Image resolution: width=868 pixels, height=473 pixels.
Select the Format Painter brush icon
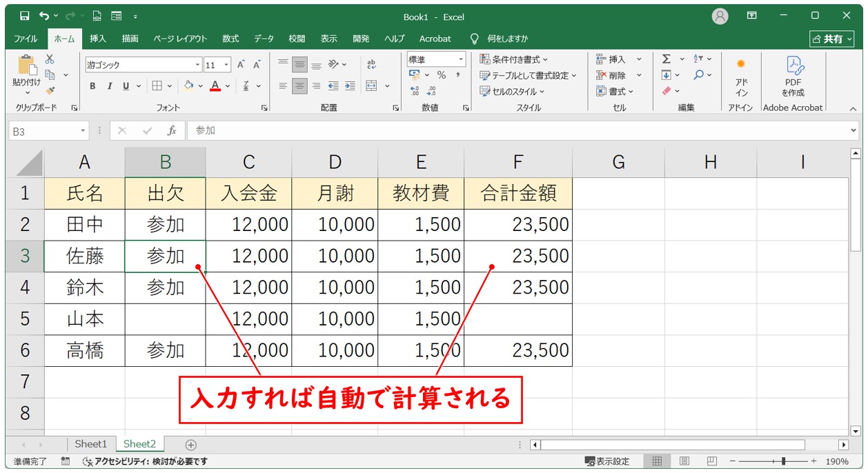tap(50, 90)
